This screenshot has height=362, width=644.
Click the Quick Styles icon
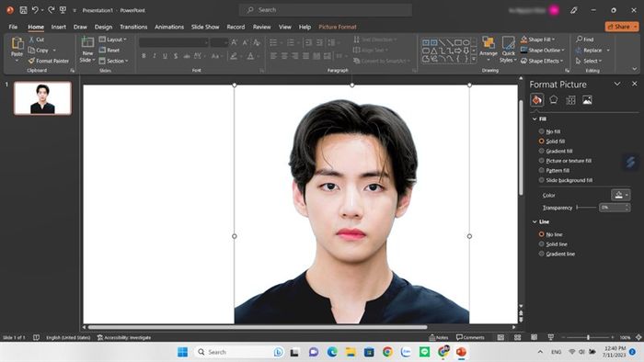click(x=508, y=49)
